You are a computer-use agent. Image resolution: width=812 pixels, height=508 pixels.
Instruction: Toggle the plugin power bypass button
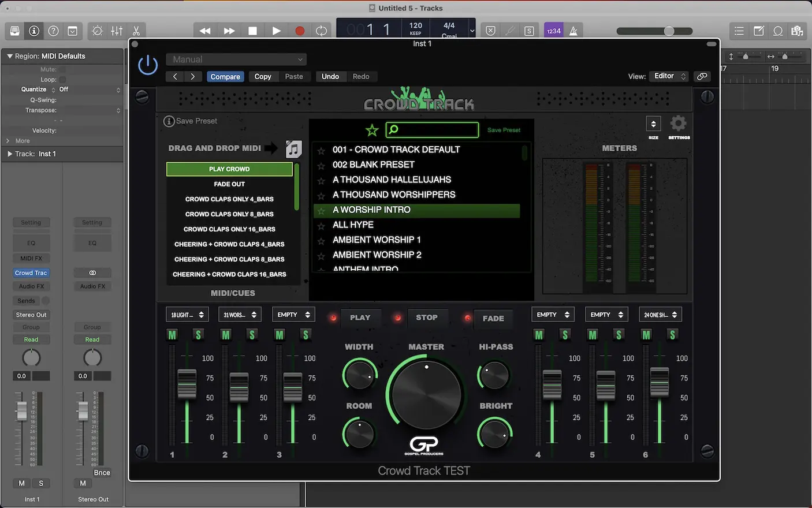[148, 65]
